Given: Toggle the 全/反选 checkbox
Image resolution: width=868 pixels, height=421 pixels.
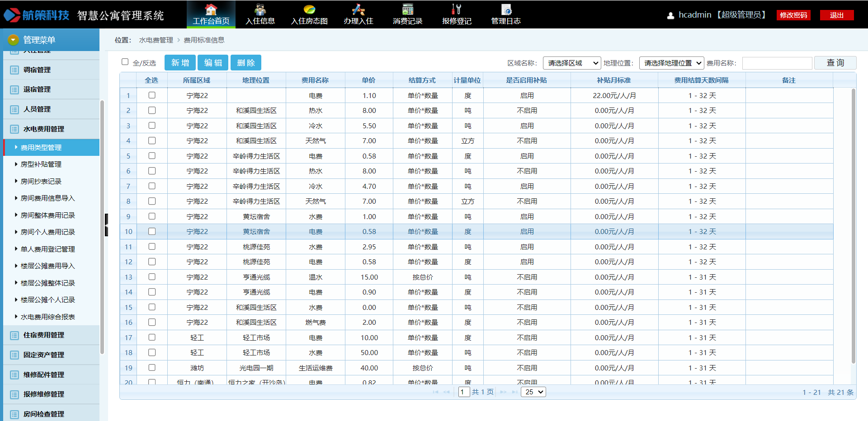Looking at the screenshot, I should 125,62.
